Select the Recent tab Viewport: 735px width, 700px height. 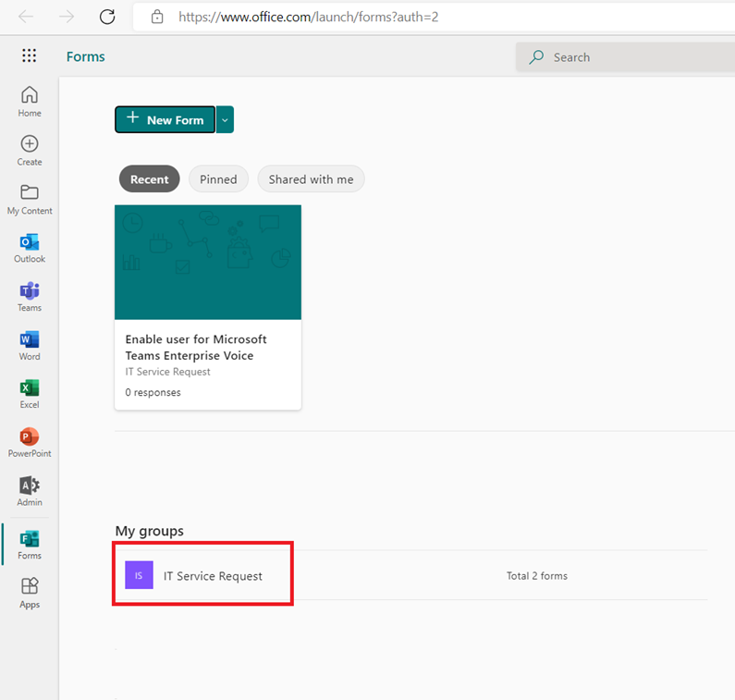pyautogui.click(x=149, y=179)
